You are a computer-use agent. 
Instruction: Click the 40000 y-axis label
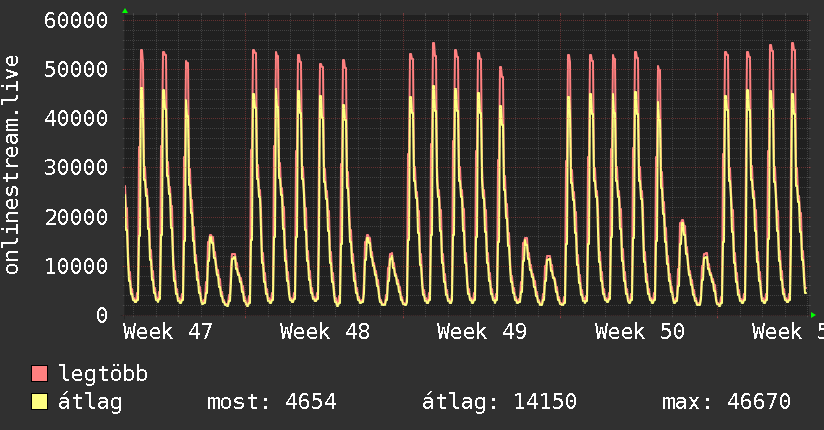76,118
